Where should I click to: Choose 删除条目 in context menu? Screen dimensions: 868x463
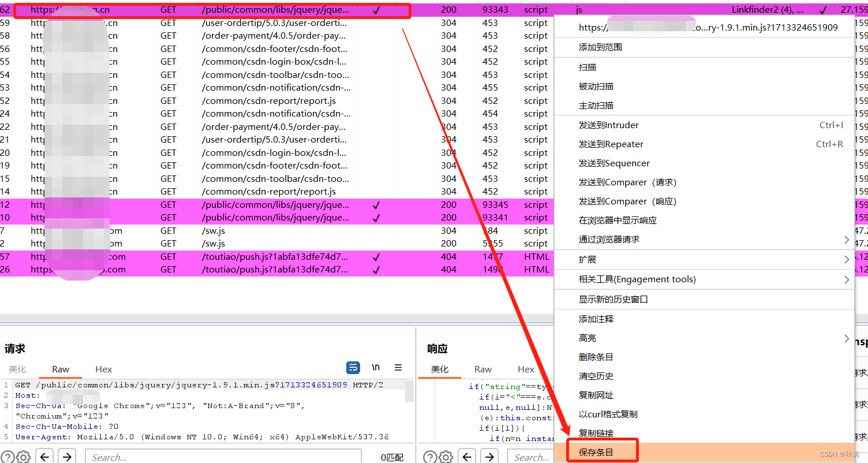tap(704, 357)
